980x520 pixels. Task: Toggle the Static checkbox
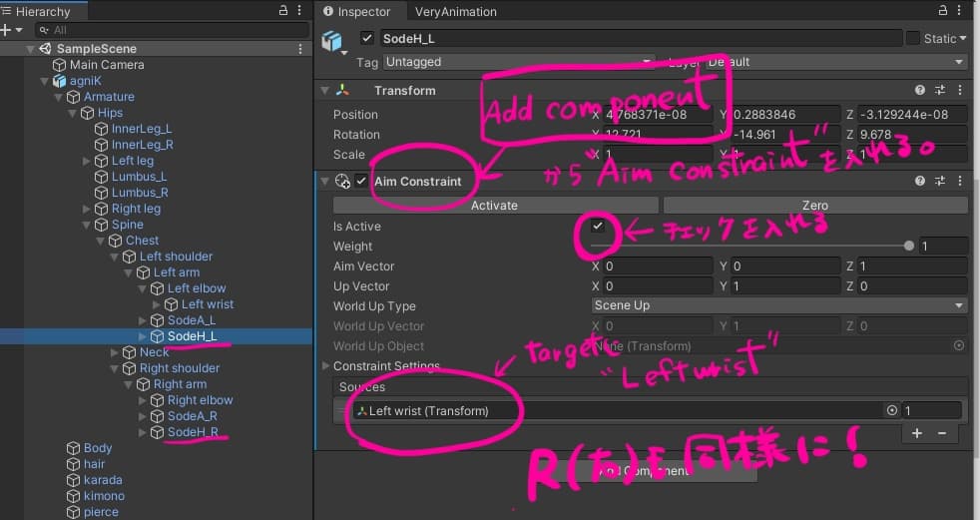coord(913,38)
